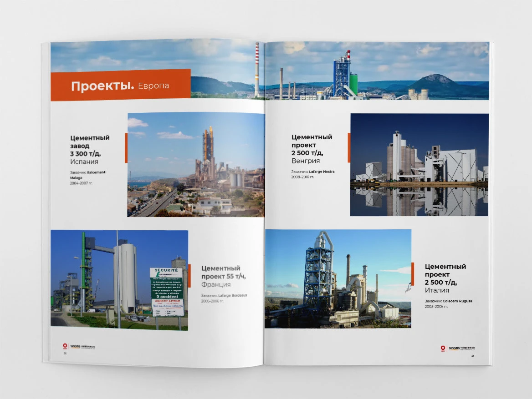Click the "Проекты." heading on orange banner
Viewport: 532px width, 399px height.
point(102,86)
